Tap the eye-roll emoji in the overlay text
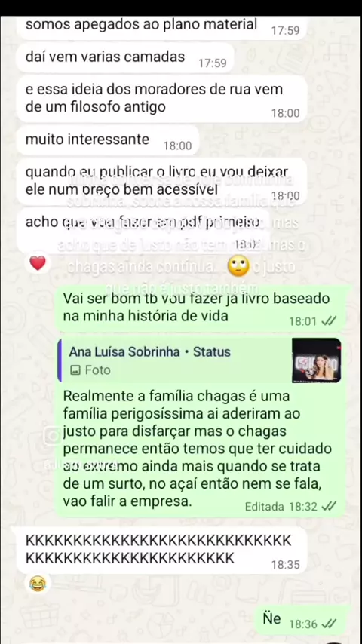Viewport: 362px width, 644px height. click(240, 266)
